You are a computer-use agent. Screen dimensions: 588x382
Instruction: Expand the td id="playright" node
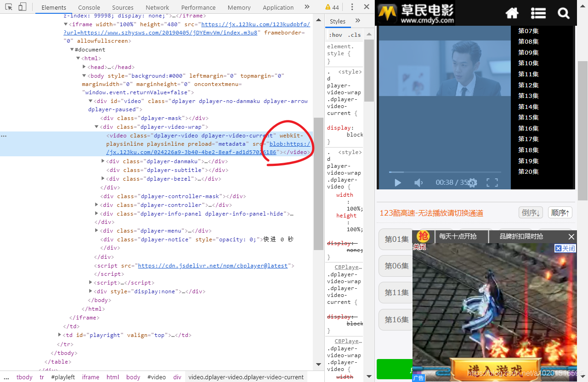pyautogui.click(x=60, y=335)
